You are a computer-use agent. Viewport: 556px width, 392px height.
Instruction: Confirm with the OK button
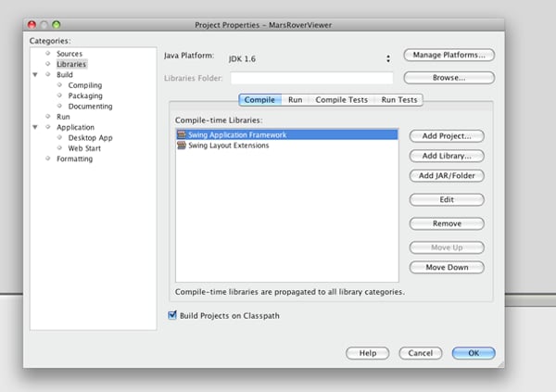pos(474,353)
